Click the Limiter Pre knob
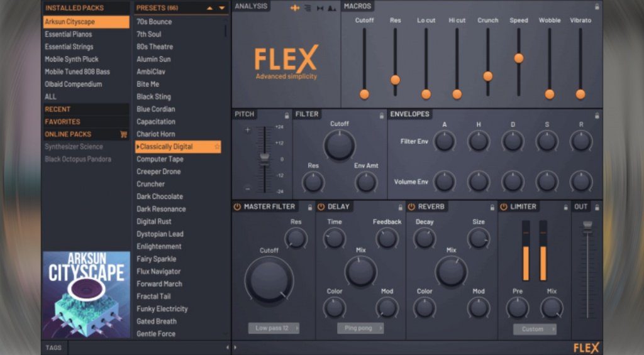This screenshot has height=355, width=644. tap(518, 308)
